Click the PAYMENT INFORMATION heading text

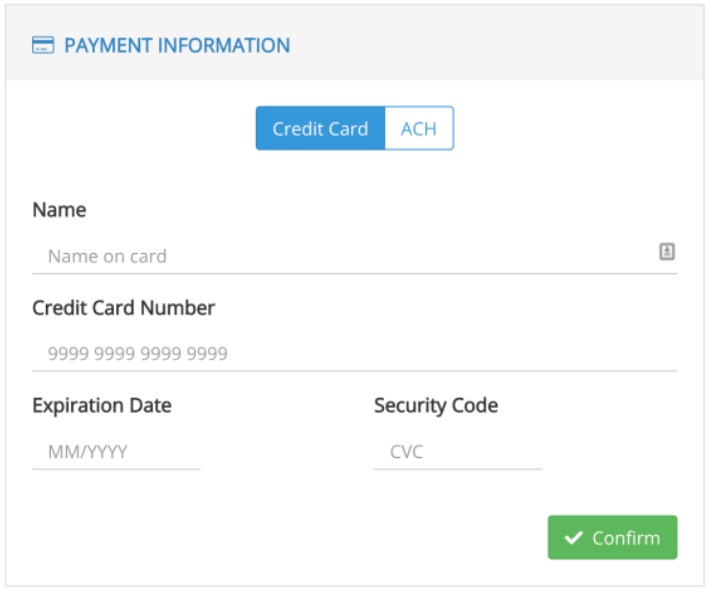[x=177, y=45]
